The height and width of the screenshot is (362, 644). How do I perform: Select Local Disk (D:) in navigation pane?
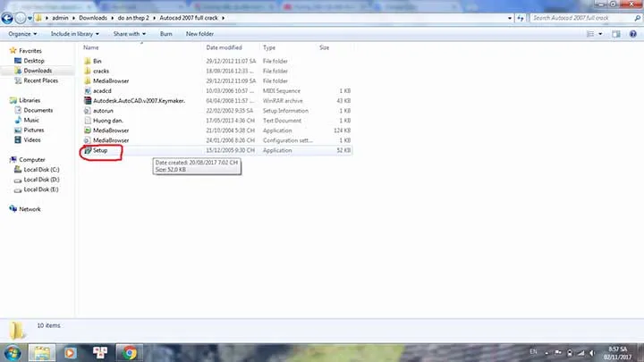point(41,179)
